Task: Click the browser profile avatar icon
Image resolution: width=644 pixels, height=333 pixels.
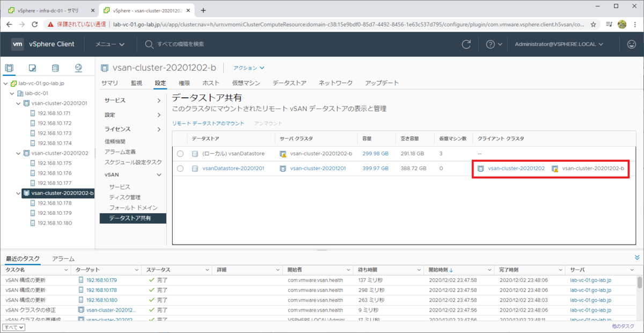Action: click(x=622, y=24)
